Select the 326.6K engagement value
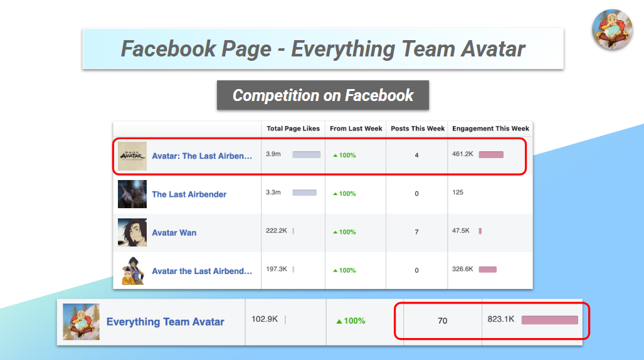 click(x=463, y=269)
